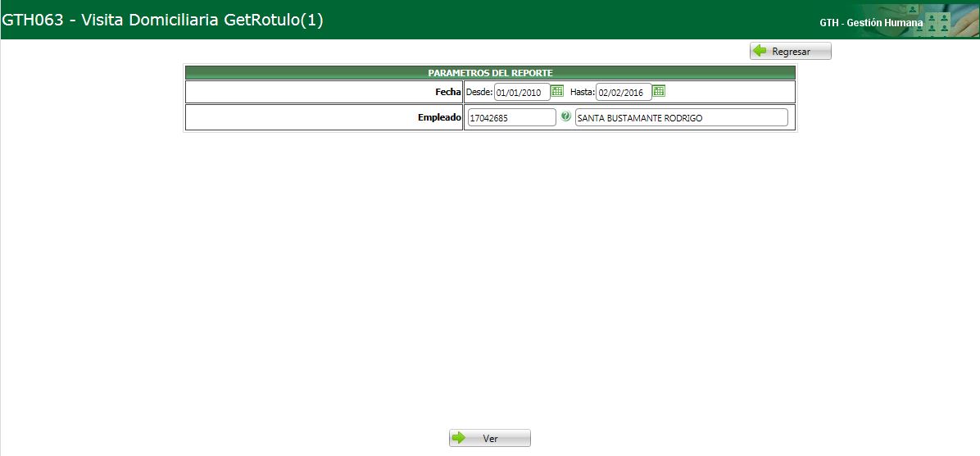980x456 pixels.
Task: Focus the Desde date field
Action: click(x=522, y=93)
